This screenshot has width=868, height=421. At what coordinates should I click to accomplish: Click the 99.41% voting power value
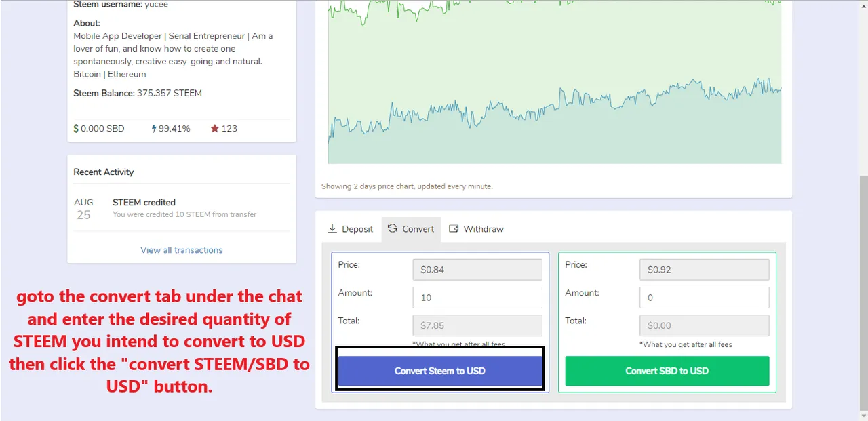[174, 128]
